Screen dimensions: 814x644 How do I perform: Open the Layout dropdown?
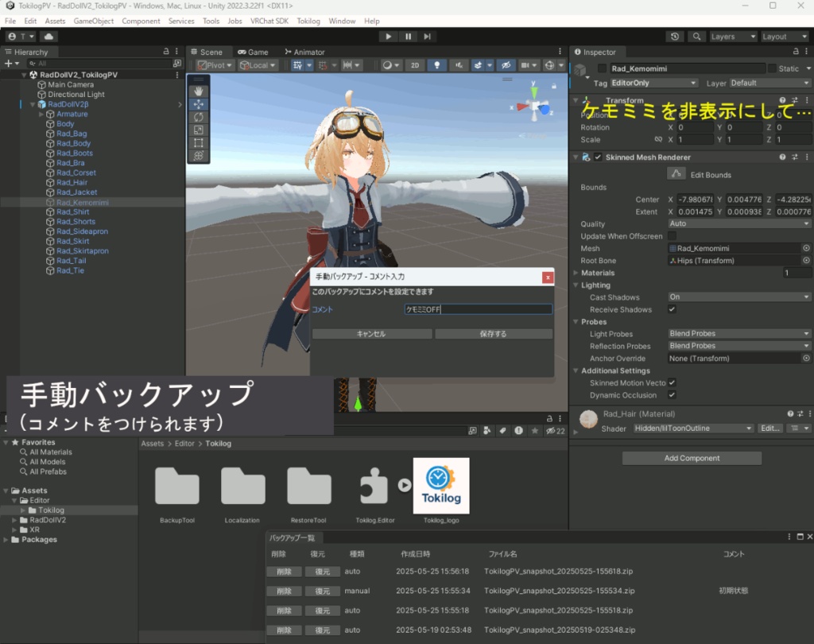click(x=785, y=37)
